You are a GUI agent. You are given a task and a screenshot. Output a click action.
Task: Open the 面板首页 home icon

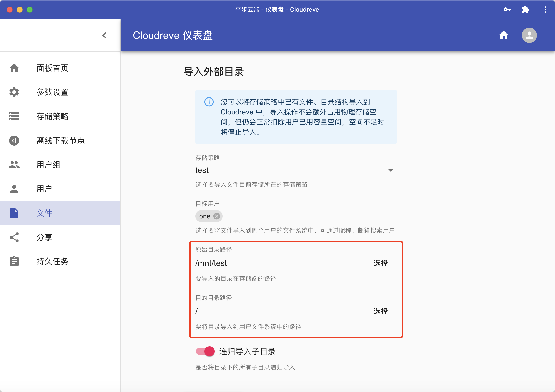pos(14,68)
